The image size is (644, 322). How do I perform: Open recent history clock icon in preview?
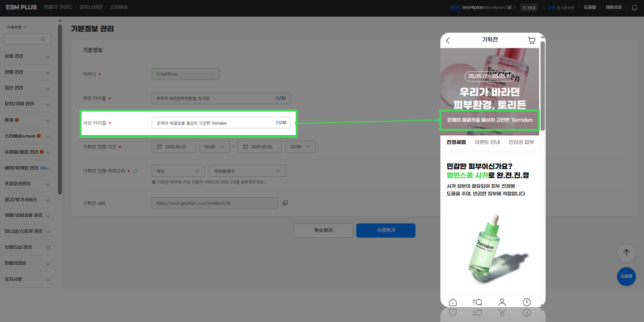(527, 302)
